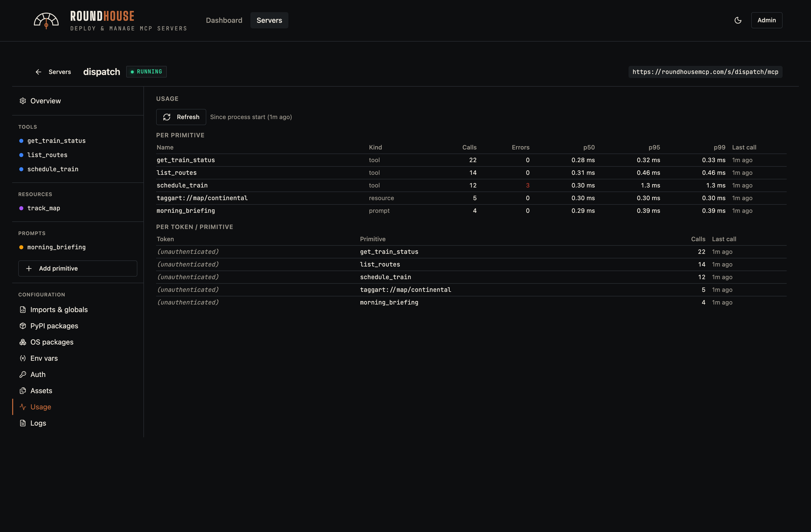Open Env vars configuration
The height and width of the screenshot is (532, 811).
(44, 358)
